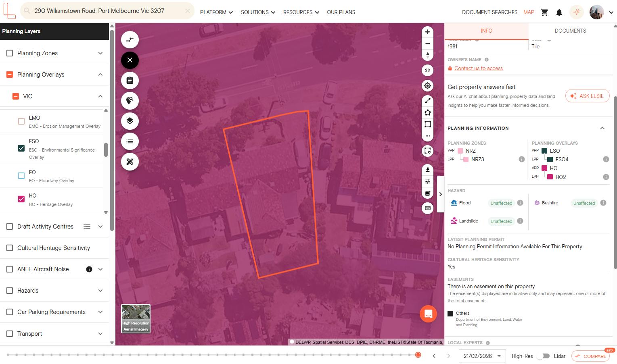Screen dimensions: 617x364
Task: Open the PLATFORM menu
Action: (217, 12)
